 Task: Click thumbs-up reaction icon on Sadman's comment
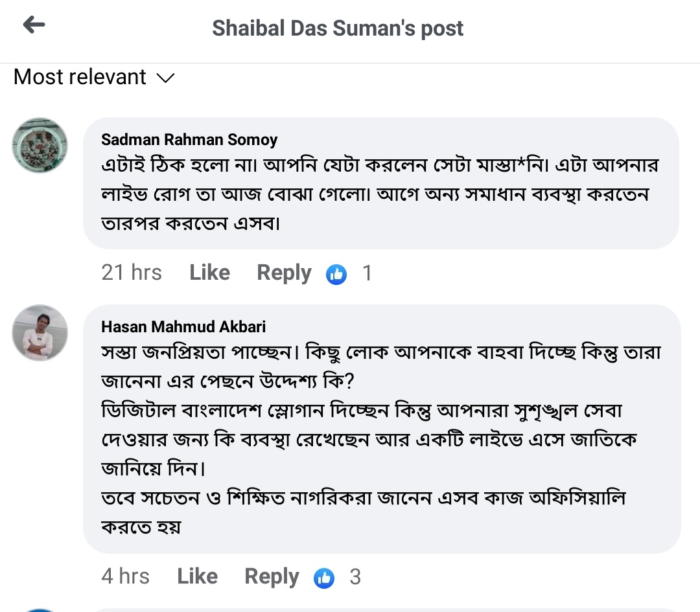pyautogui.click(x=336, y=274)
